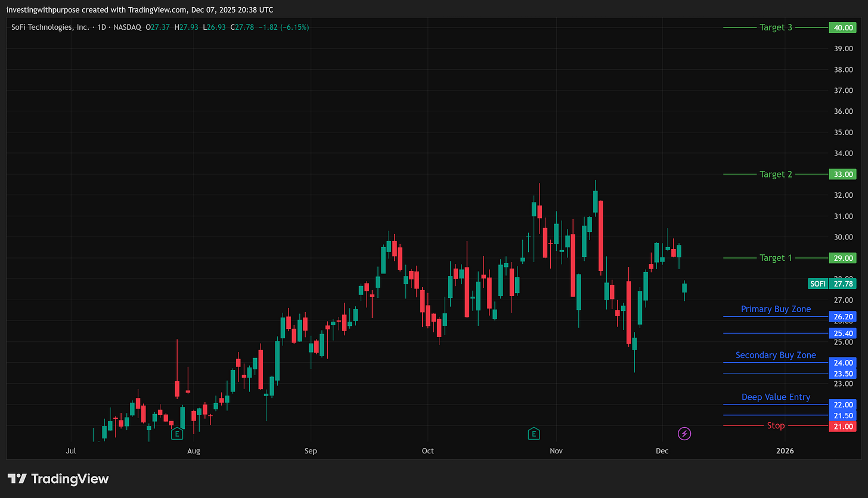Select the Secondary Buy Zone label
This screenshot has width=868, height=498.
coord(776,355)
